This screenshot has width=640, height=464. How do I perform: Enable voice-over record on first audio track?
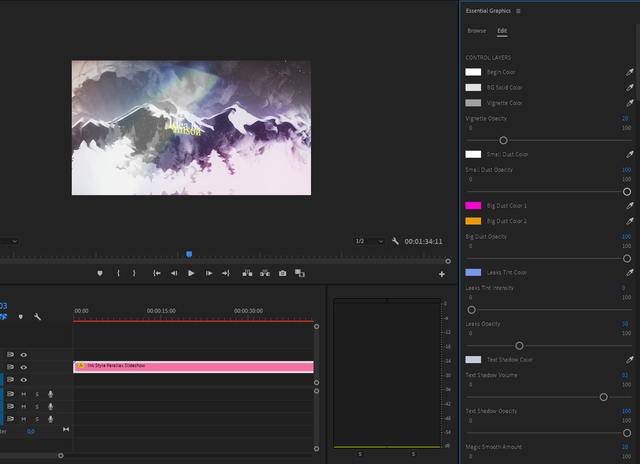51,394
